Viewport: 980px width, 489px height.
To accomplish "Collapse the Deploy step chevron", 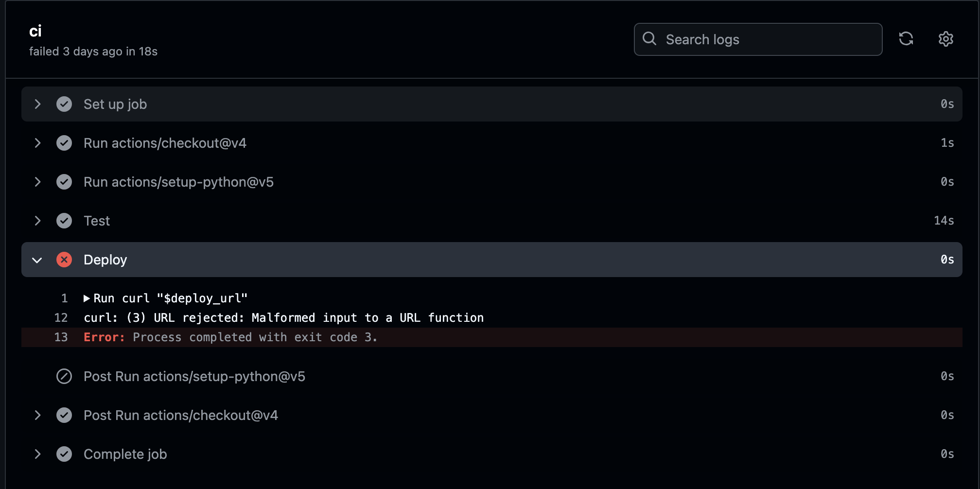I will click(x=37, y=260).
